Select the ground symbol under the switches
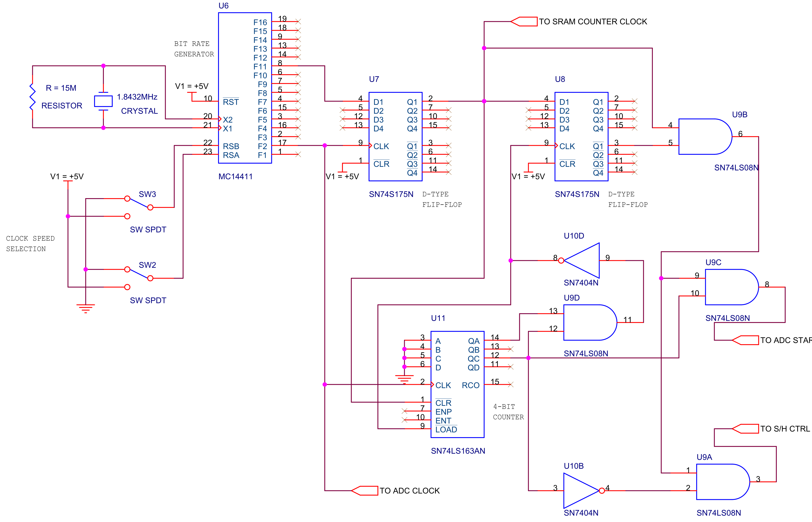Image resolution: width=812 pixels, height=522 pixels. [86, 309]
